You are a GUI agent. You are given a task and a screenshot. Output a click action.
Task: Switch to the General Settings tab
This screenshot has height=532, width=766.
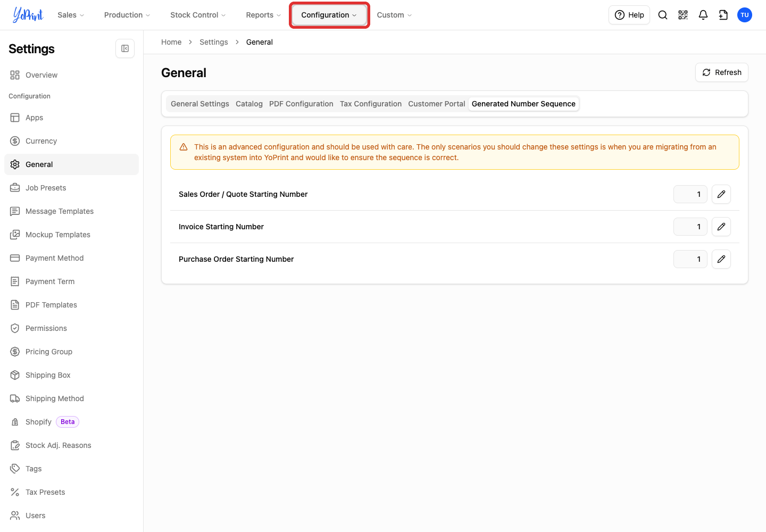click(x=200, y=104)
